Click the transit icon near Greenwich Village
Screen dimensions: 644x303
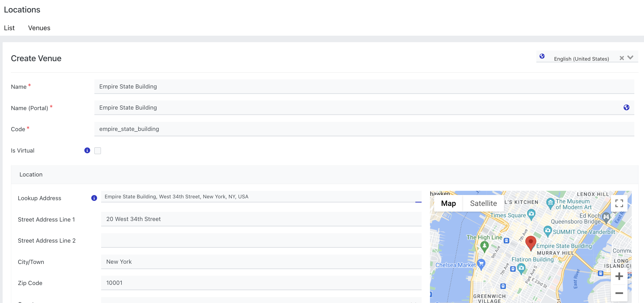(503, 286)
